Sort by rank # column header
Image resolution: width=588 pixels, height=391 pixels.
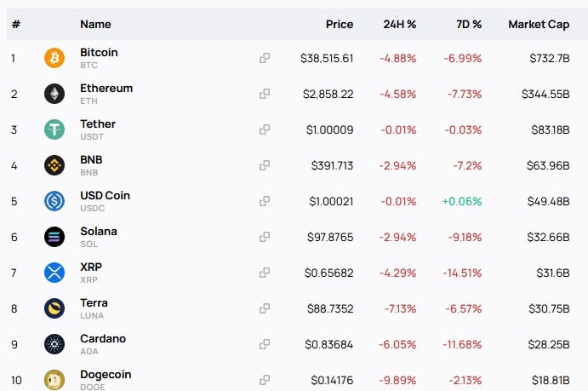(x=16, y=25)
